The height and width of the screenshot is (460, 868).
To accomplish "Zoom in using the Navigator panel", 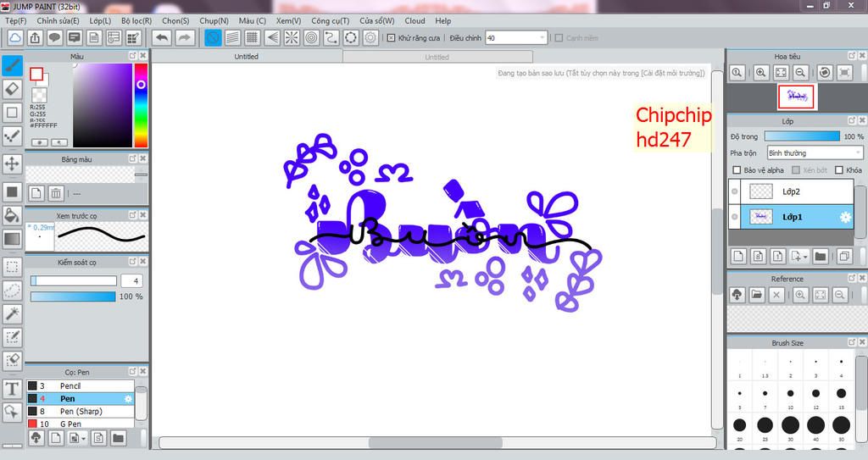I will tap(761, 72).
